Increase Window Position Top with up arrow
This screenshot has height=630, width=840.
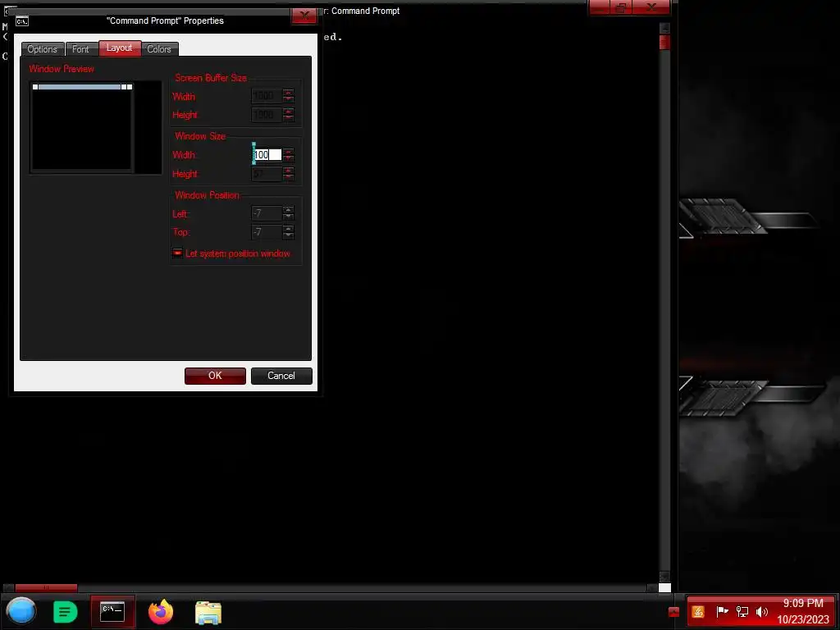[x=288, y=229]
